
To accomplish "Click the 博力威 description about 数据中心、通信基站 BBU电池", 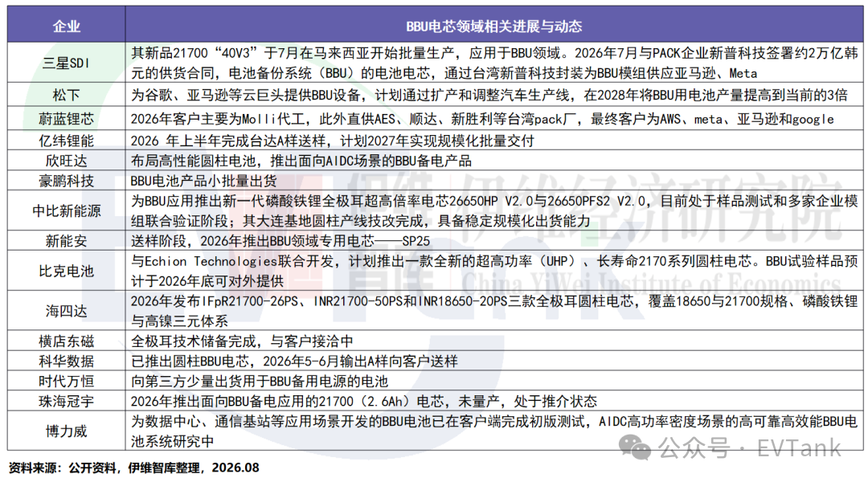I will coord(493,431).
